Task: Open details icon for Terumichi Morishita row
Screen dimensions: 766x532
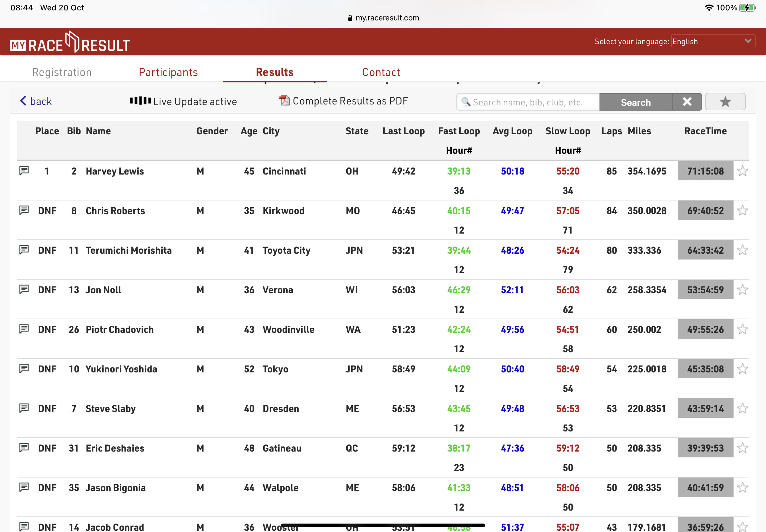Action: (x=24, y=250)
